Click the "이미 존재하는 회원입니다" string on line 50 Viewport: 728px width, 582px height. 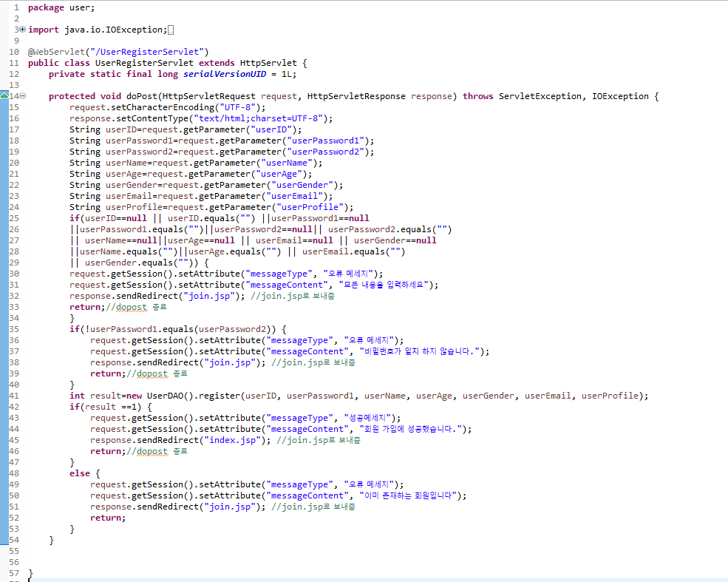click(x=408, y=496)
